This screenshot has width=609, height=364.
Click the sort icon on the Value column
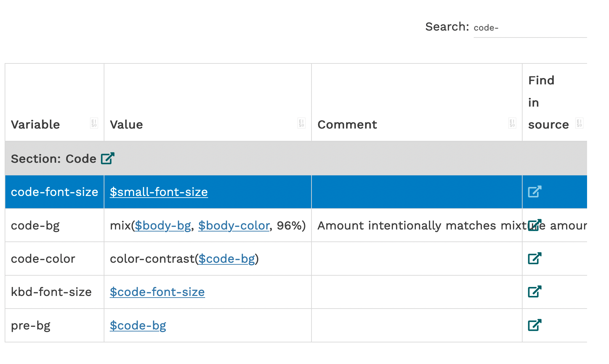coord(302,123)
